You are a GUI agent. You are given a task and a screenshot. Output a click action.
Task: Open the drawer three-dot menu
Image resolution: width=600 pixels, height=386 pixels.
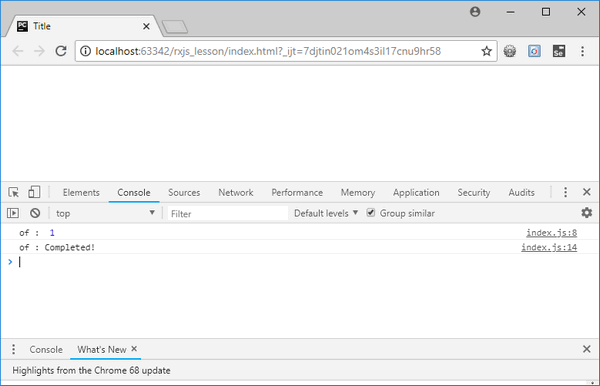pos(13,349)
